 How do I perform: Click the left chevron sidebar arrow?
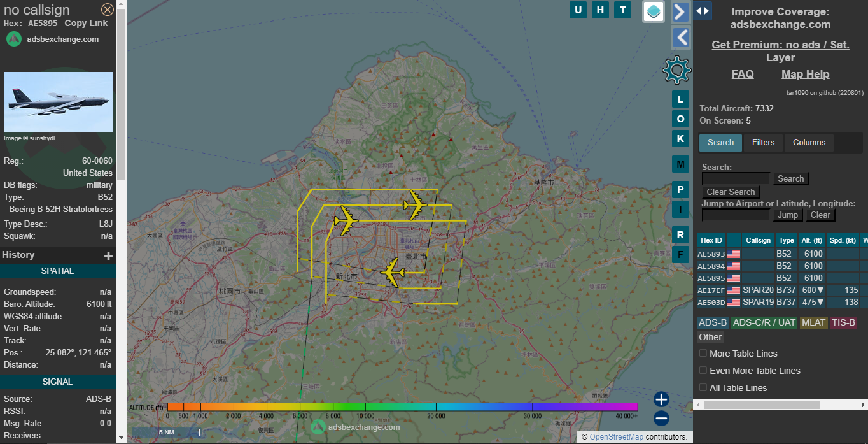[681, 38]
